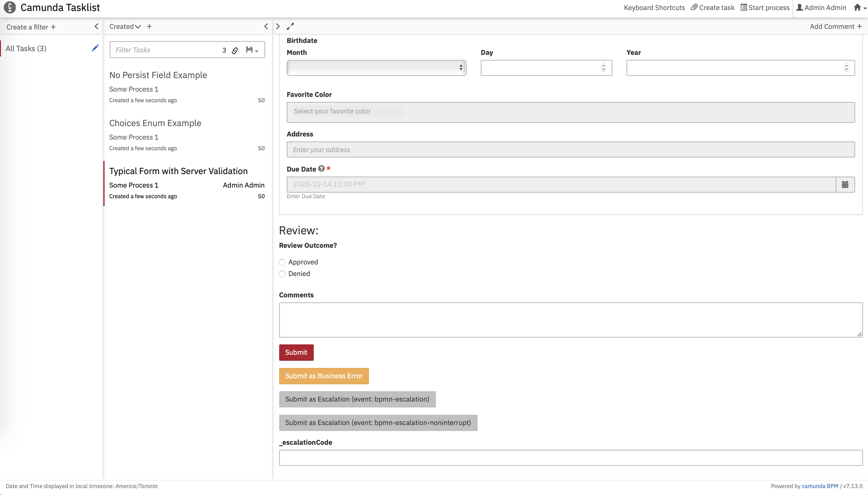Collapse the task list panel chevron
868x495 pixels.
tap(266, 27)
